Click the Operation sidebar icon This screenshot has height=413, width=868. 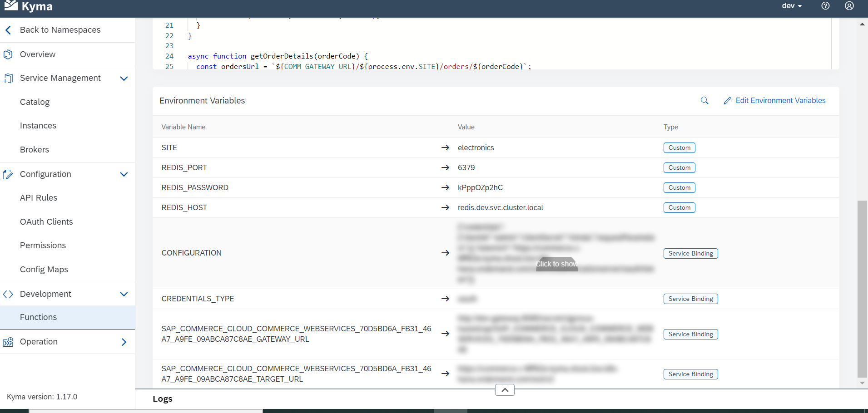point(8,341)
